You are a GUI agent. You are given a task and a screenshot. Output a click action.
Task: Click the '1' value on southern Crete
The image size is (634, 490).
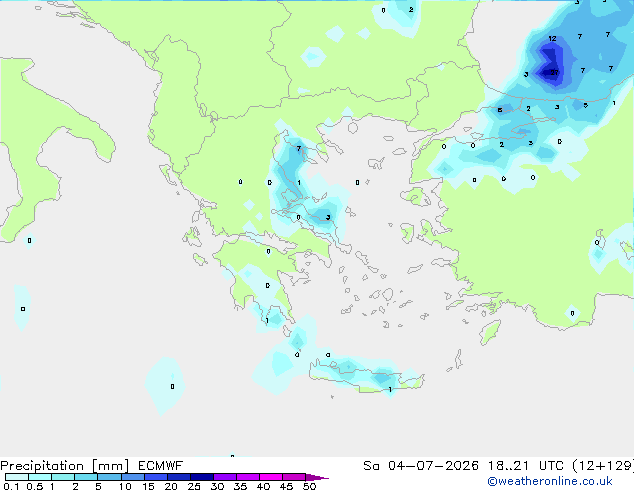[x=390, y=390]
